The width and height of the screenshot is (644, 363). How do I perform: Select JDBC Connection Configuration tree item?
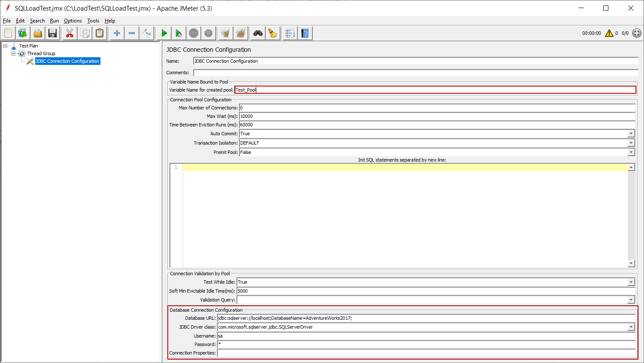[67, 61]
